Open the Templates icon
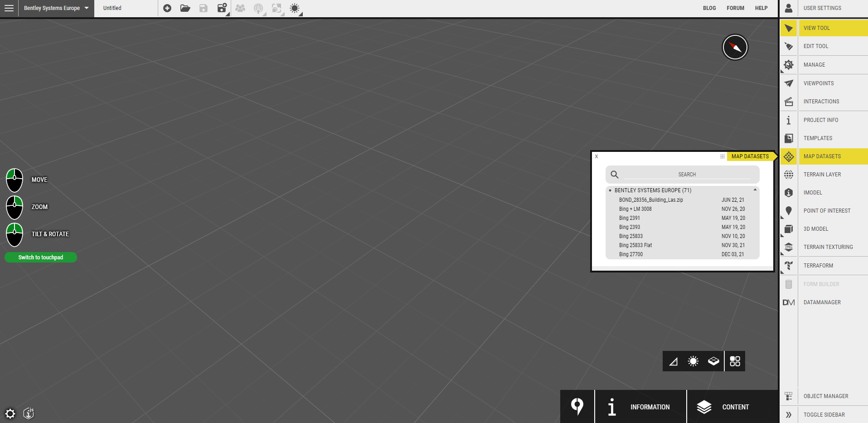Screen dimensions: 868x423 point(789,138)
